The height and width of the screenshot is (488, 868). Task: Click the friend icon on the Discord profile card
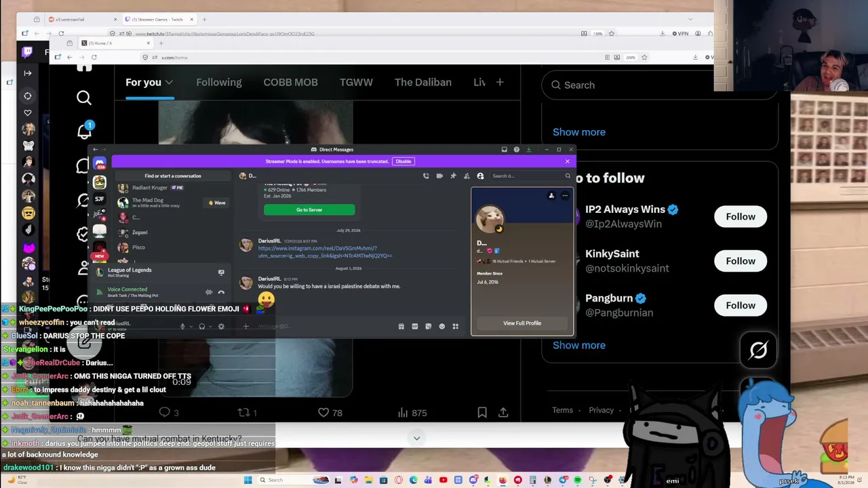pos(551,196)
